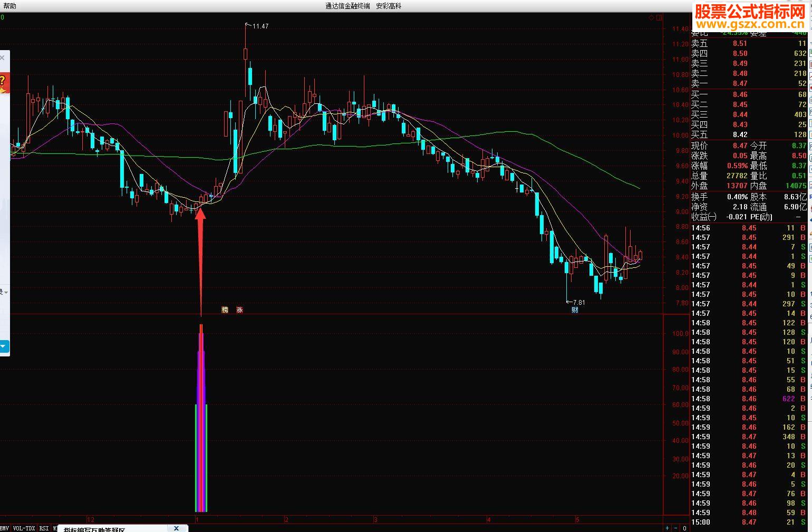Click the minus zoom-out button below chart
The width and height of the screenshot is (812, 532).
coord(676,528)
